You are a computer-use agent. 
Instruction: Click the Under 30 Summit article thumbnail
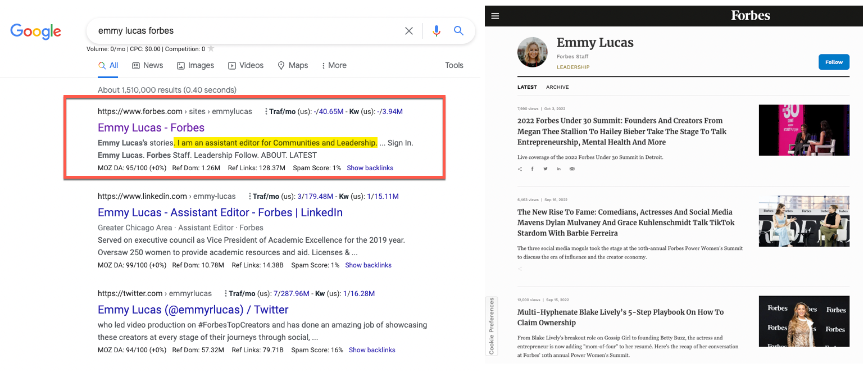tap(804, 130)
